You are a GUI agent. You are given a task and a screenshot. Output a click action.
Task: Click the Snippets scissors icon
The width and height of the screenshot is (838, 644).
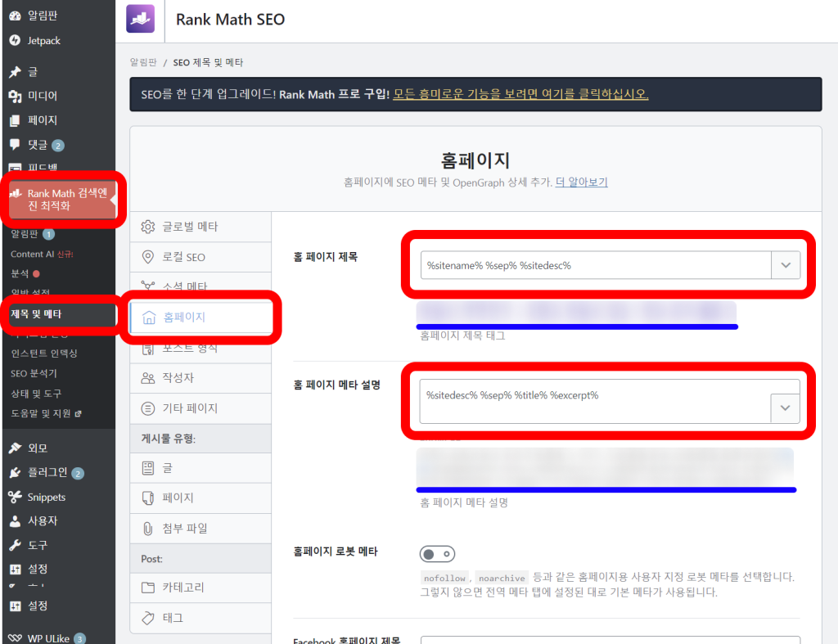(15, 497)
